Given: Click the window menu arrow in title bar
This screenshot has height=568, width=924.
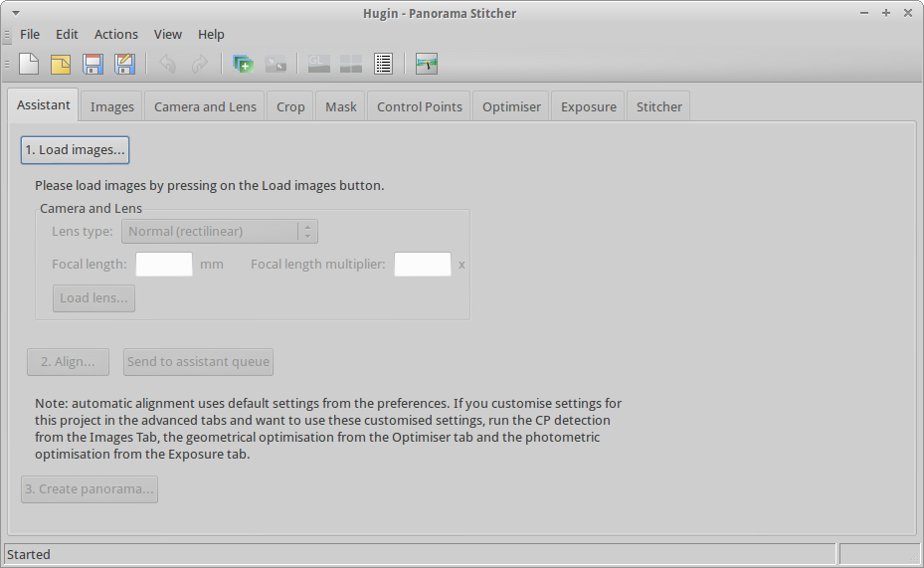Looking at the screenshot, I should tap(15, 13).
